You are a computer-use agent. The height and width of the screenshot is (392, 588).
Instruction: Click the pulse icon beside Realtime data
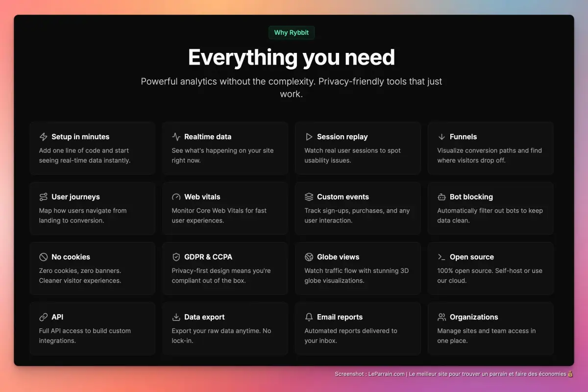click(176, 137)
